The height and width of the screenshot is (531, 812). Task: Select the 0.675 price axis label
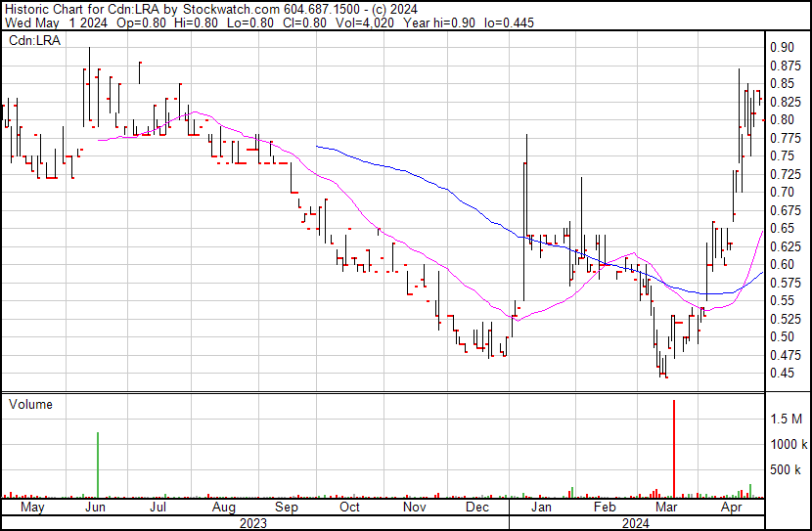[786, 210]
